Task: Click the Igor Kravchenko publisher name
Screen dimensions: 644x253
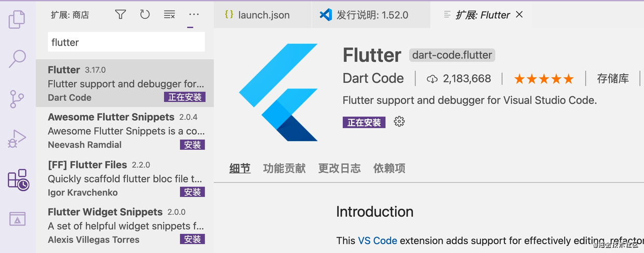Action: pyautogui.click(x=83, y=192)
